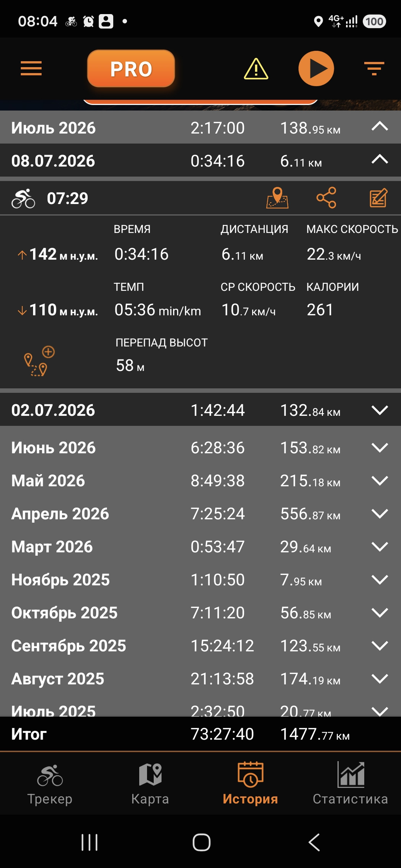Upgrade with the PRO button
The image size is (401, 868).
[131, 69]
